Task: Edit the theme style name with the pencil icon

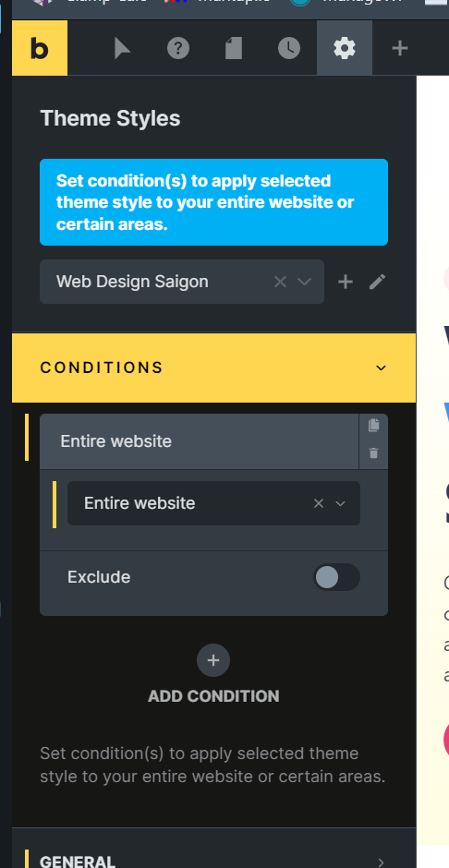Action: (378, 282)
